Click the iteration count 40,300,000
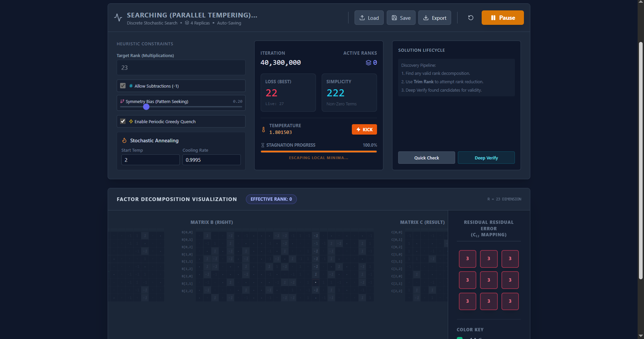The height and width of the screenshot is (339, 644). tap(281, 63)
